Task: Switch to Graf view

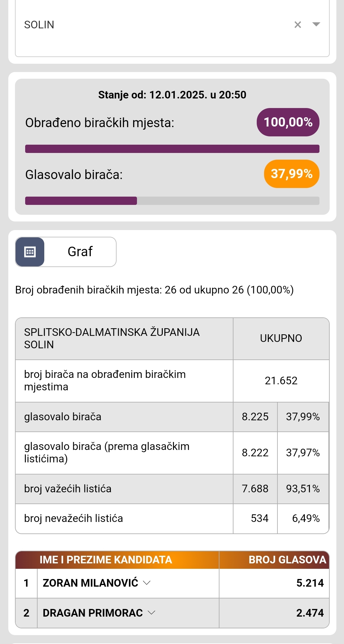Action: [80, 252]
